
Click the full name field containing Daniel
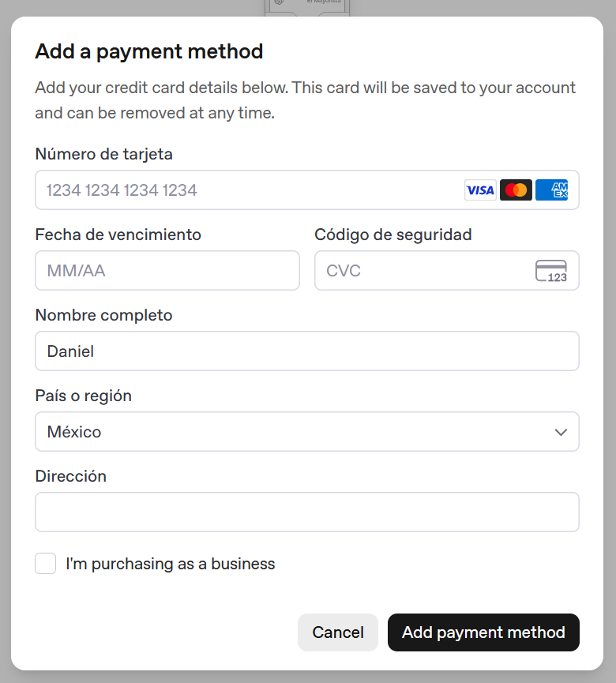[306, 351]
